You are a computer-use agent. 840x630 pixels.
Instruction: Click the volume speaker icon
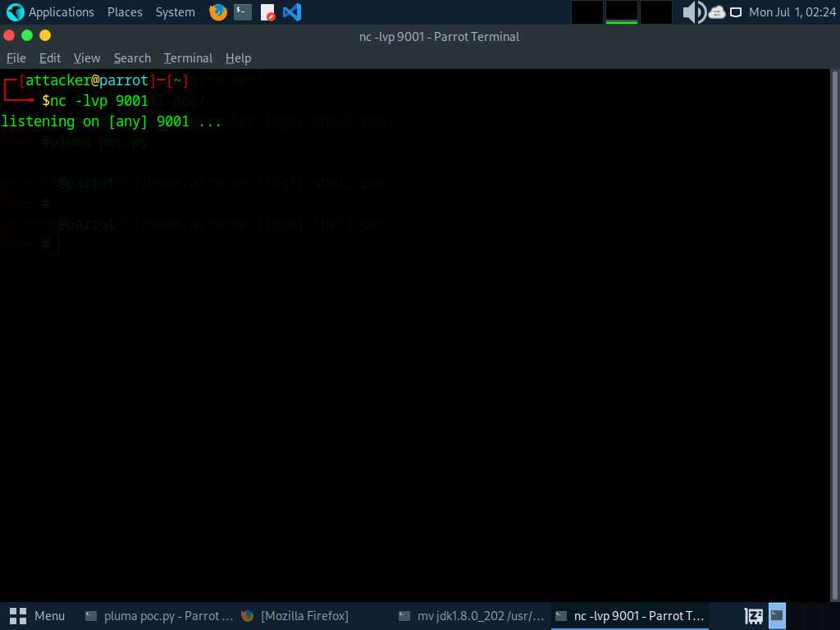click(693, 12)
